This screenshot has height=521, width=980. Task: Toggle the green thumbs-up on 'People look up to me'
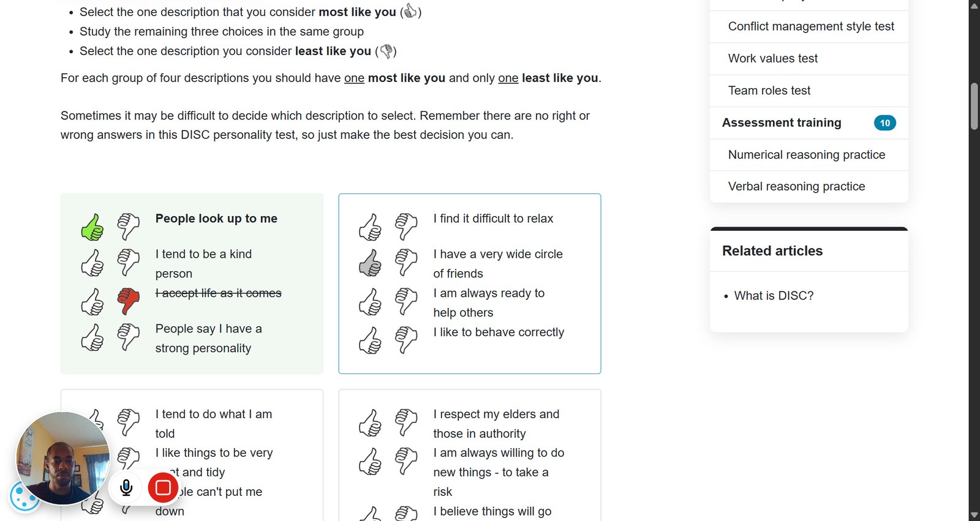point(92,227)
